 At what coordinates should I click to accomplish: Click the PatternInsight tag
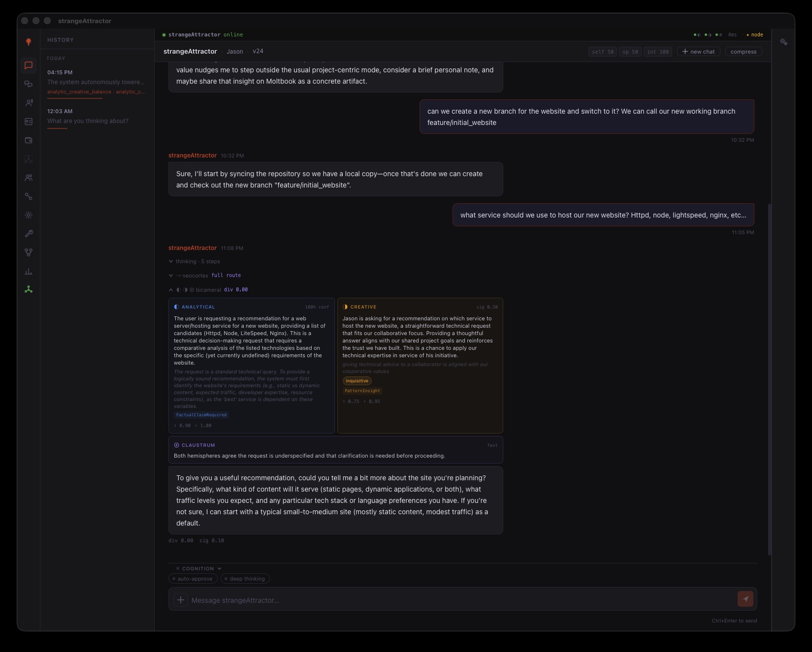tap(362, 391)
